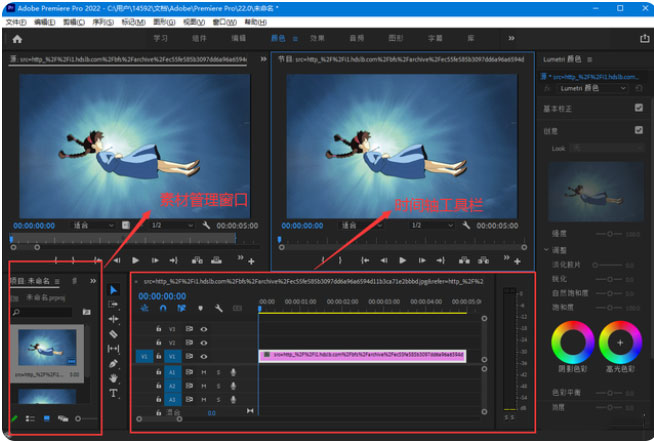This screenshot has height=442, width=654.
Task: Open program monitor button editor plus
Action: pos(517,261)
